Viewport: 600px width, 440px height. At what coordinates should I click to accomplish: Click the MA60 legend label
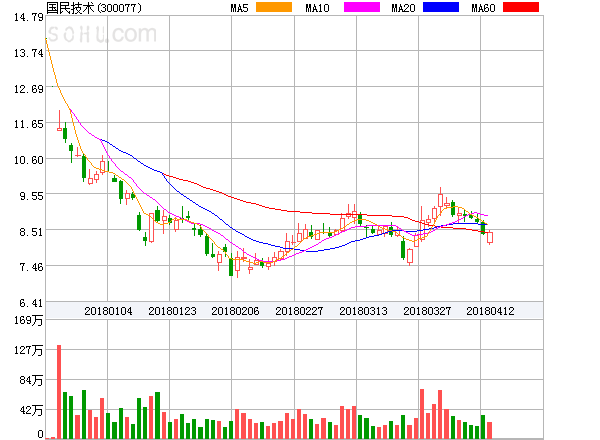(483, 8)
